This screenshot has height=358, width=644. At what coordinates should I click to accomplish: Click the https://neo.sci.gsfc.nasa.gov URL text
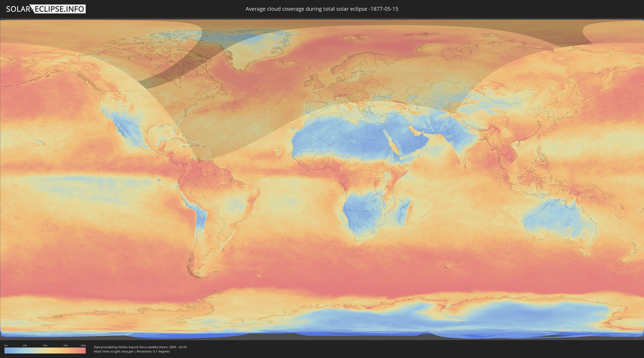point(114,352)
